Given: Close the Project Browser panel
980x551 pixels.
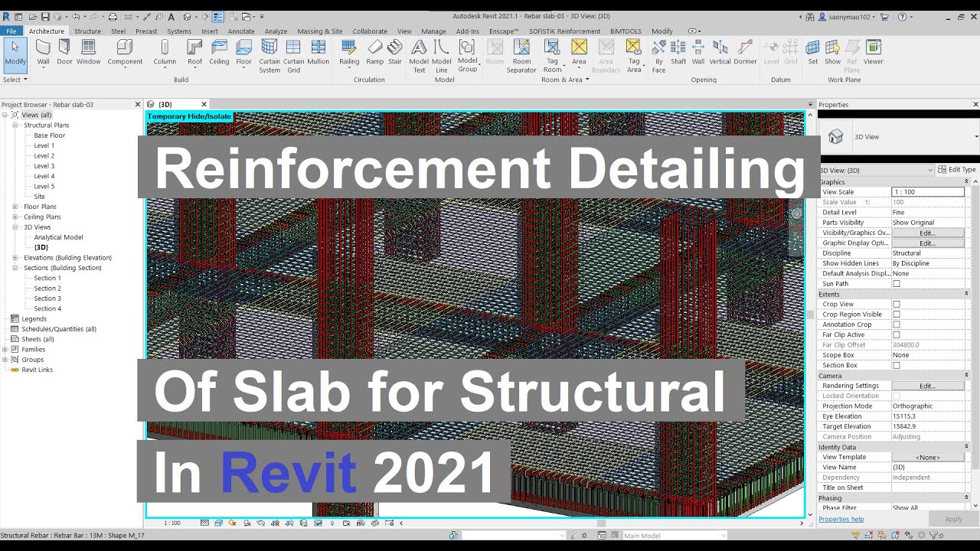Looking at the screenshot, I should click(x=138, y=104).
